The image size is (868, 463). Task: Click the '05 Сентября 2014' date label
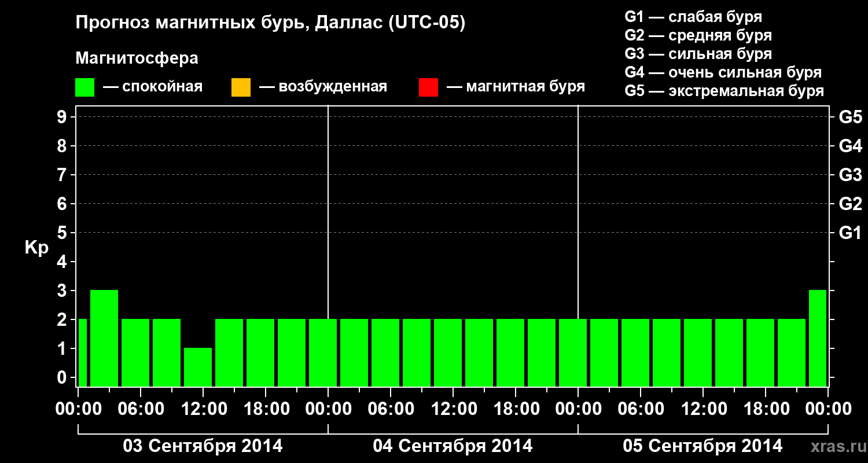click(x=703, y=446)
